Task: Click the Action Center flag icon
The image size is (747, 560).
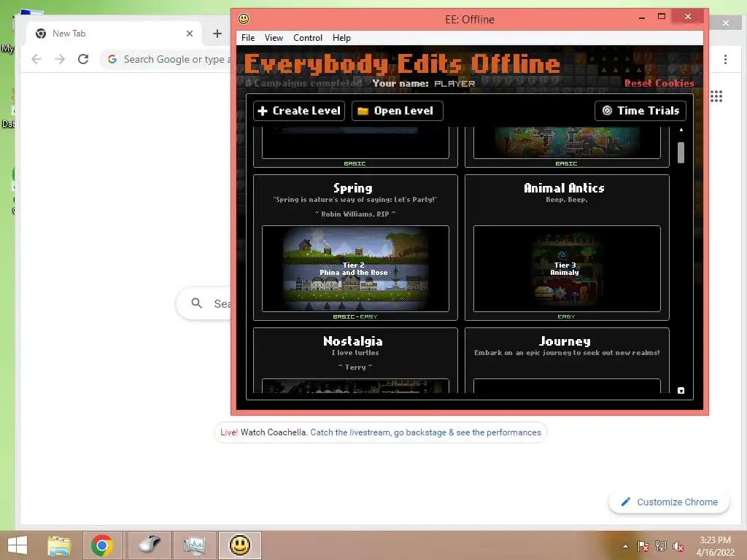Action: point(643,546)
